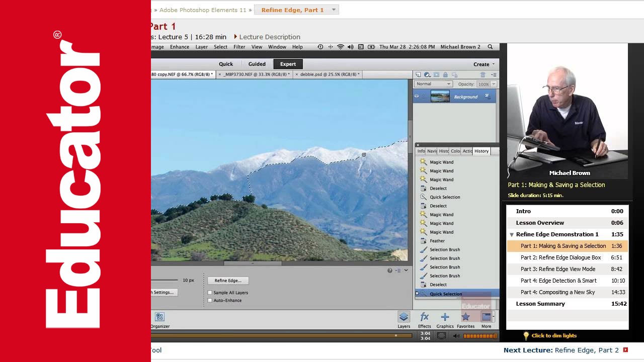This screenshot has height=362, width=644.
Task: Open the tool options panel menu icon
Action: (x=398, y=270)
